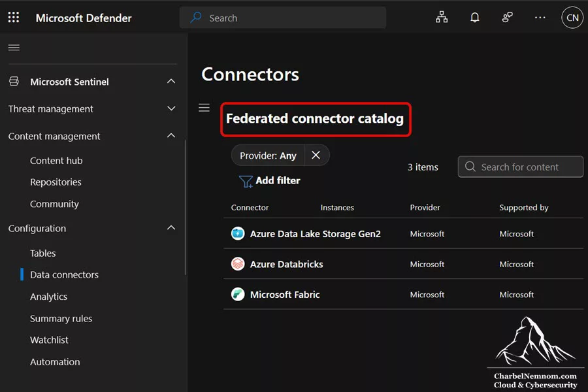Open the Azure Databricks connector
Screen dimensions: 588x392
click(x=287, y=264)
